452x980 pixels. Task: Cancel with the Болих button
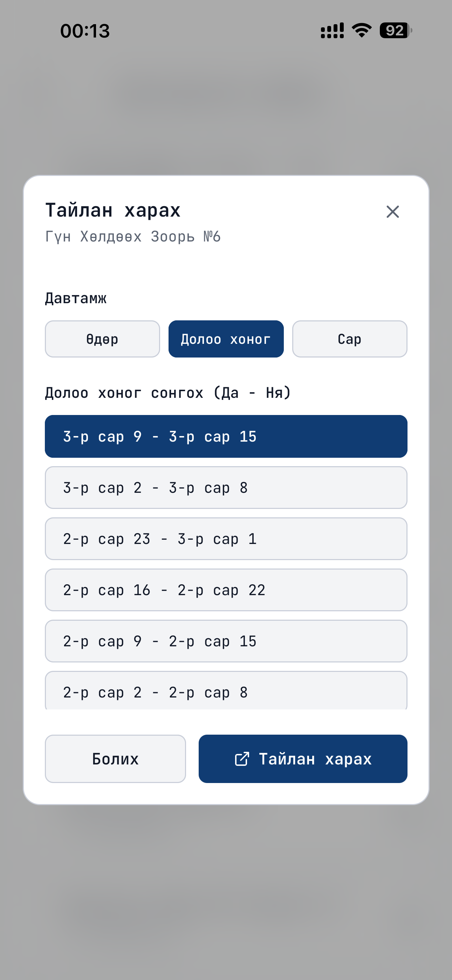(x=115, y=758)
